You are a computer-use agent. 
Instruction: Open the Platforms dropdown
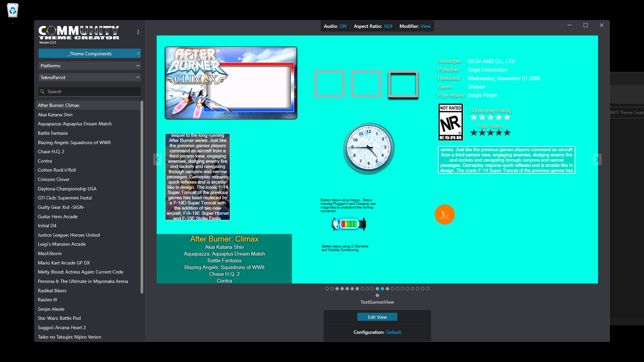(x=90, y=66)
